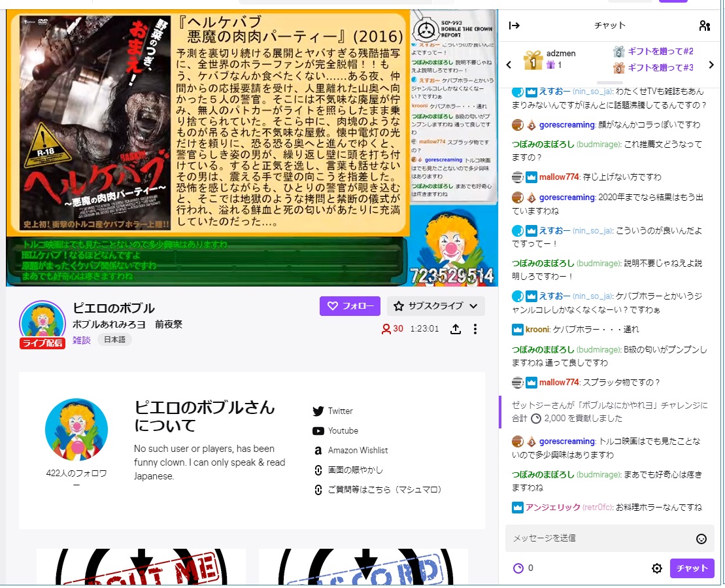
Task: Open the three-dot more options menu
Action: coord(475,329)
